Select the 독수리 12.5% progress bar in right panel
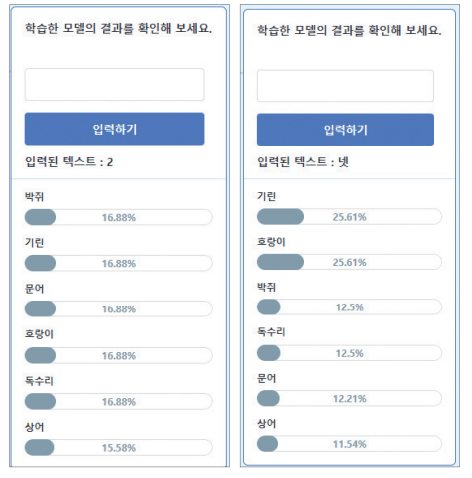 (349, 353)
